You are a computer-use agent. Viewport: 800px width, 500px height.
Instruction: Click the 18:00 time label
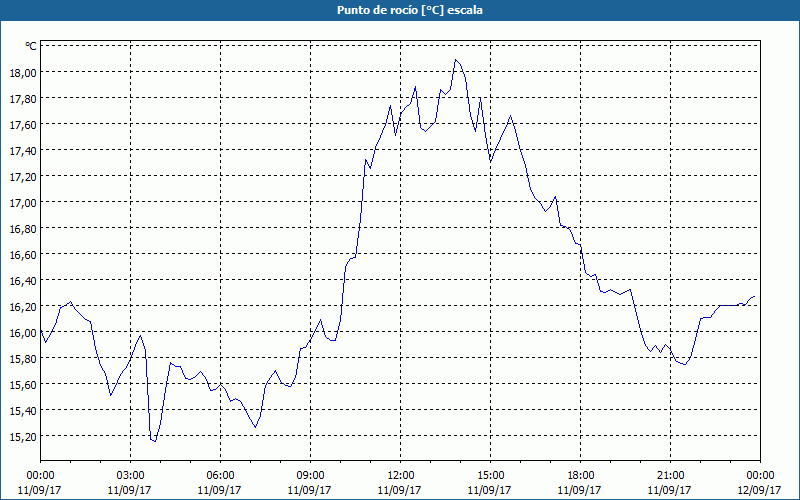tap(580, 476)
